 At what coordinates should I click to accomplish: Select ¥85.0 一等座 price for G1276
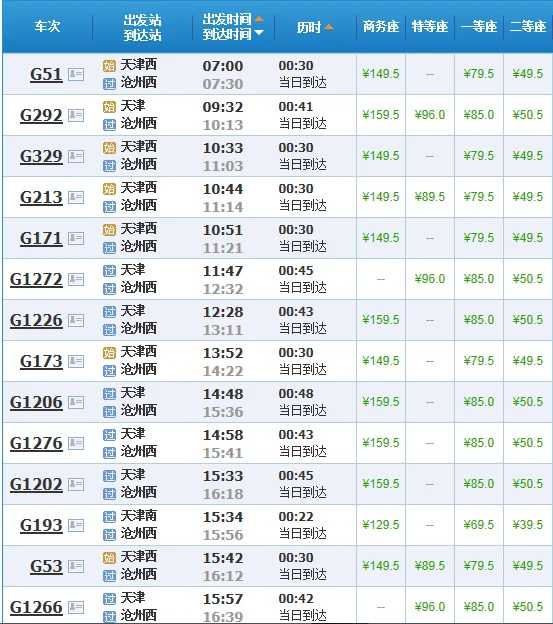[479, 443]
